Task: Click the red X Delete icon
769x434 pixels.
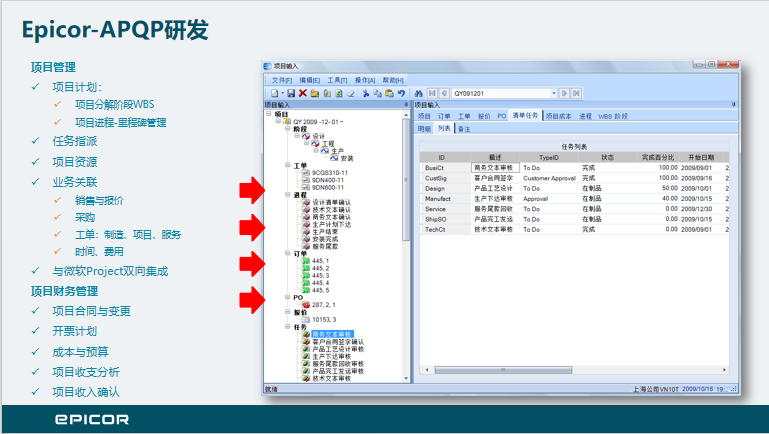Action: (x=303, y=93)
